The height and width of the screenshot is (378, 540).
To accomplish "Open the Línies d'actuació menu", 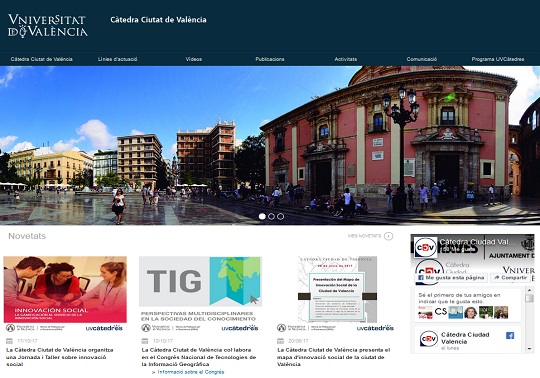I will coord(117,59).
